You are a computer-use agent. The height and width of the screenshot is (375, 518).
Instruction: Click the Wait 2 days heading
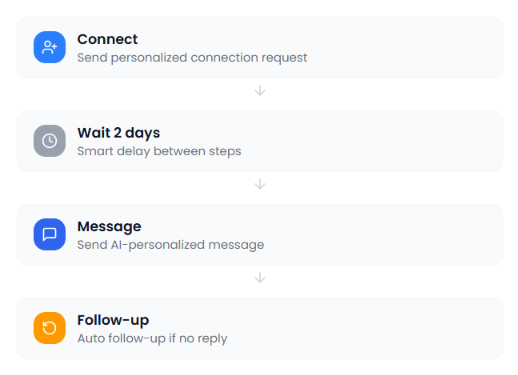coord(119,133)
